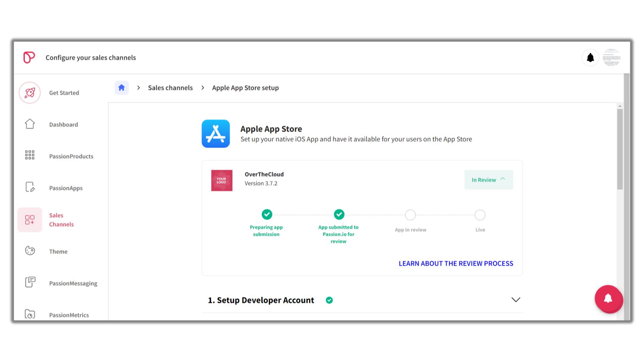Click the 'Live' step label
The width and height of the screenshot is (644, 362).
[480, 230]
